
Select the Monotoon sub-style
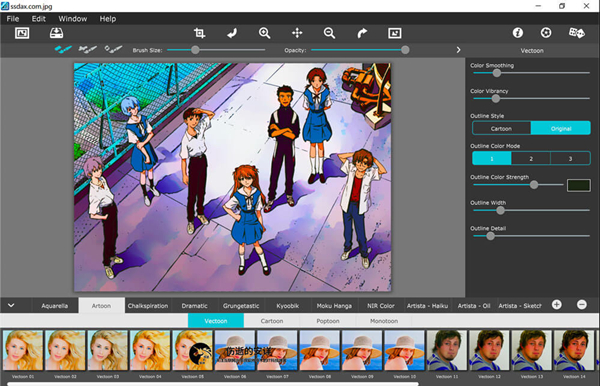384,321
